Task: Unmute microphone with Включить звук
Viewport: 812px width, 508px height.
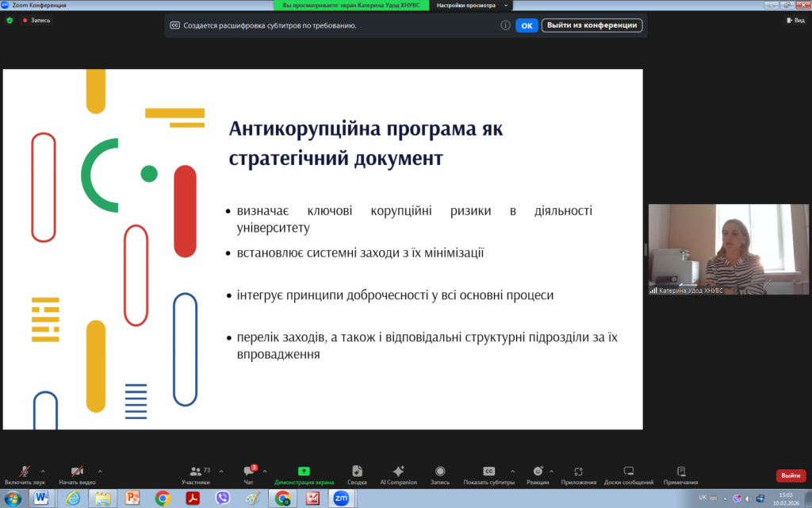Action: pyautogui.click(x=25, y=471)
